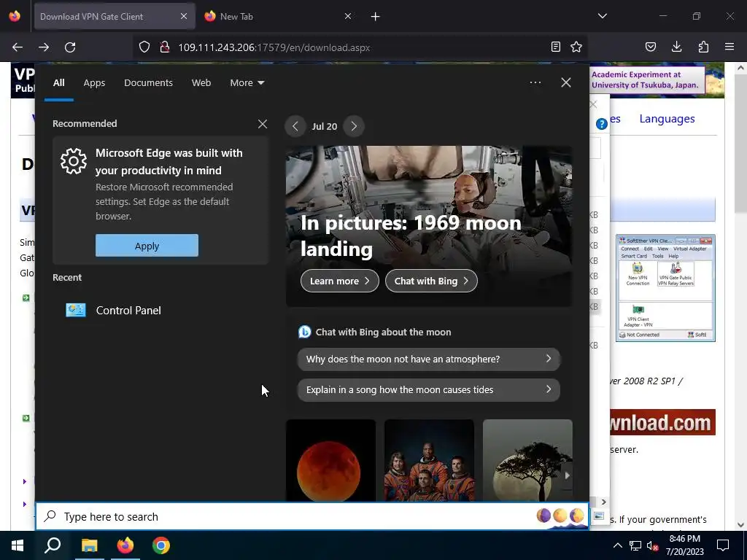Open search panel options ellipsis
Image resolution: width=747 pixels, height=560 pixels.
[x=535, y=82]
